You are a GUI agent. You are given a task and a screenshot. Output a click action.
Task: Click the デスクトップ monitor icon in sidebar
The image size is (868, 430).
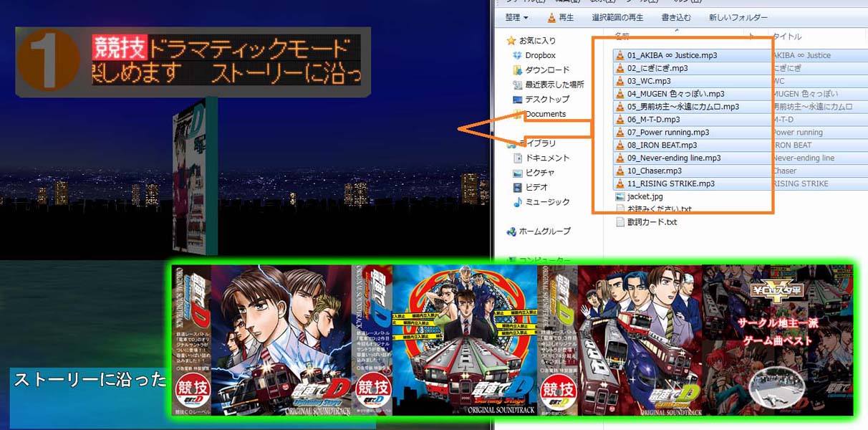(x=518, y=99)
